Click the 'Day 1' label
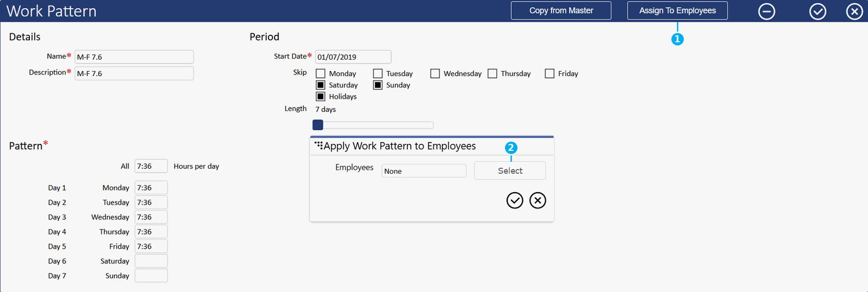 (57, 188)
